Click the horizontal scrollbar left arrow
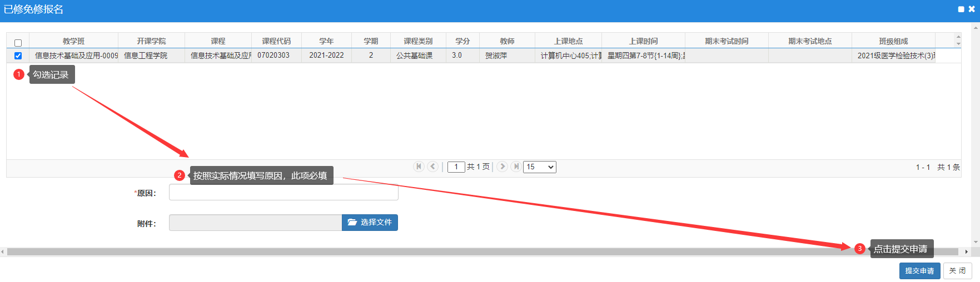 [3, 252]
